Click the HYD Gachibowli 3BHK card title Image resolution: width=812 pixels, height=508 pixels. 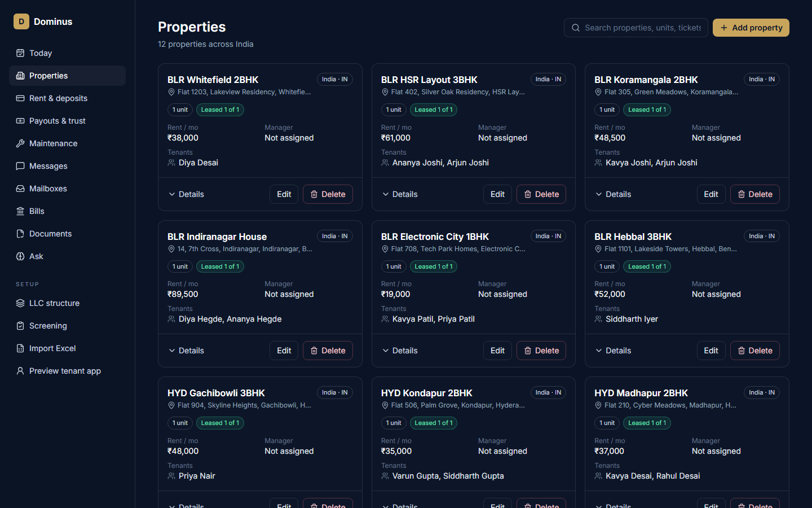(x=216, y=393)
